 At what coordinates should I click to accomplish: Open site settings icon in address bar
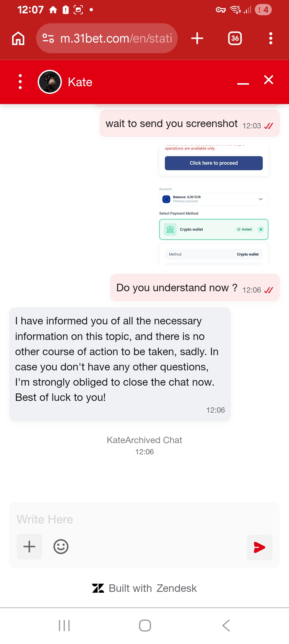pyautogui.click(x=48, y=38)
